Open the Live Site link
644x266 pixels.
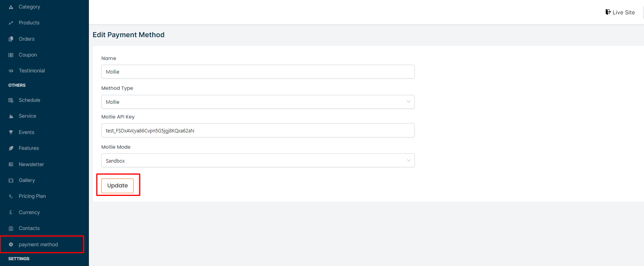click(623, 12)
